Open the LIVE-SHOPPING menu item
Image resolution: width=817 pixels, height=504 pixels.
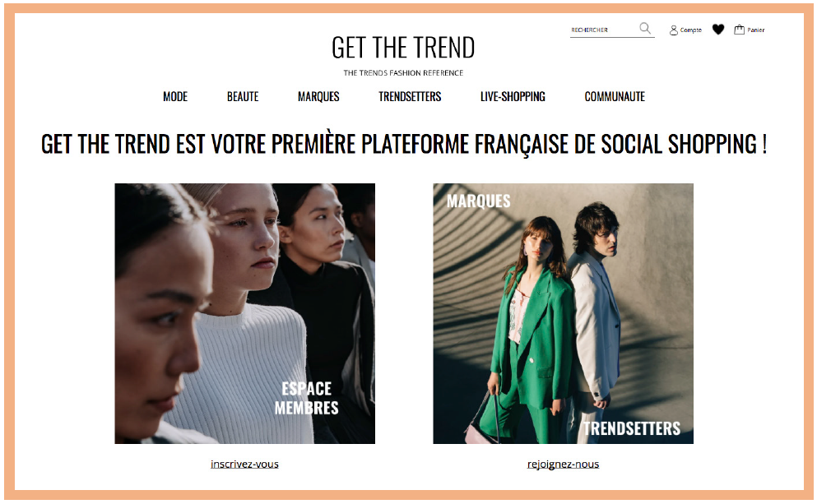pos(513,96)
